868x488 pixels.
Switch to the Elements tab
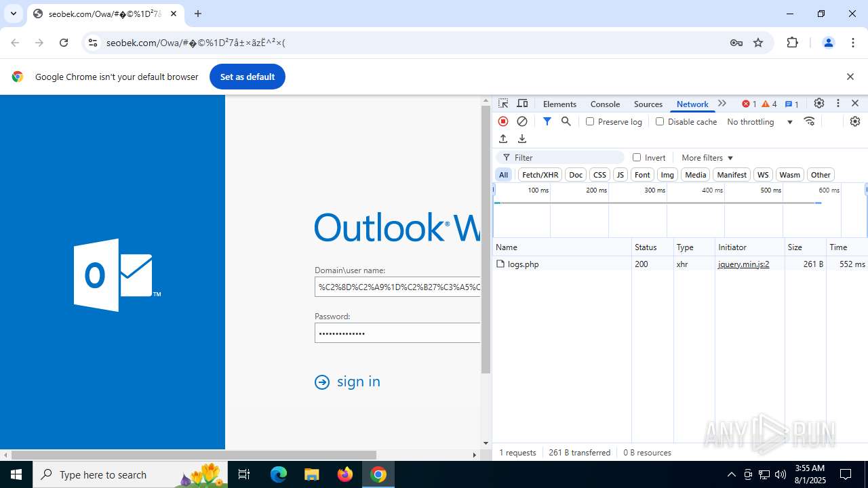point(559,104)
